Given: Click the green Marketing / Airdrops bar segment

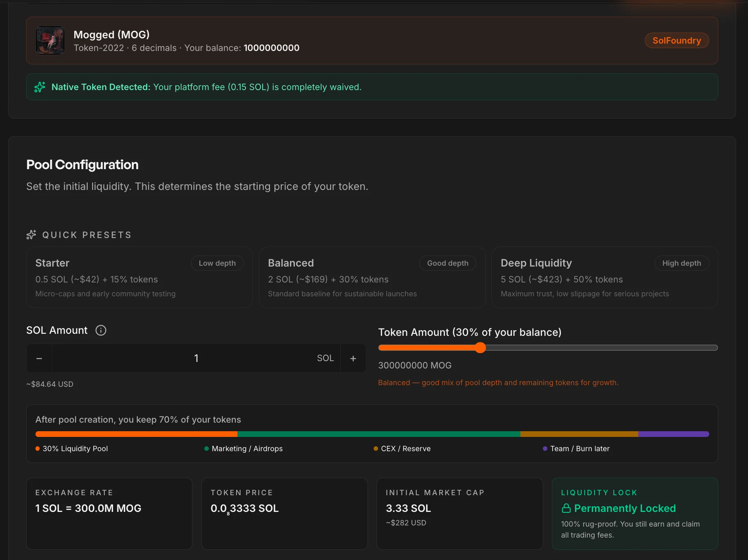Looking at the screenshot, I should pos(379,434).
